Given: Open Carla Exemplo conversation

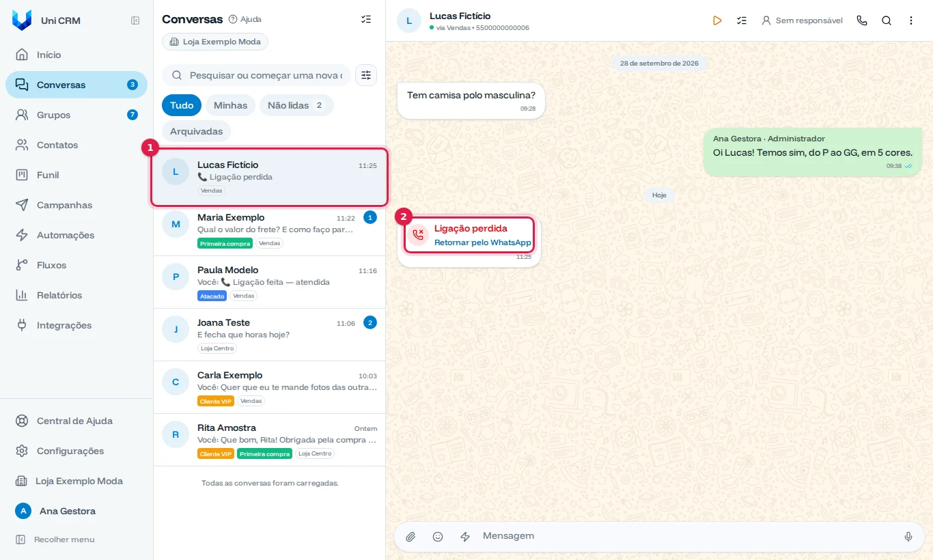Looking at the screenshot, I should tap(269, 387).
